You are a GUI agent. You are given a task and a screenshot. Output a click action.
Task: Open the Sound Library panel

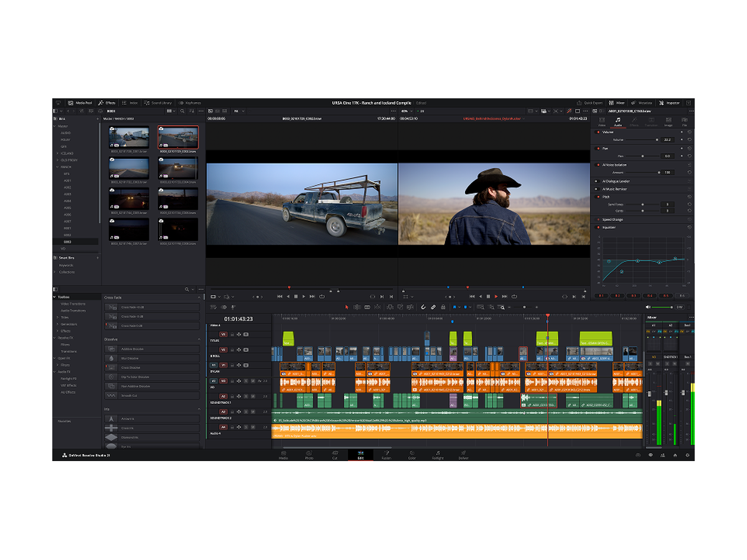point(158,103)
